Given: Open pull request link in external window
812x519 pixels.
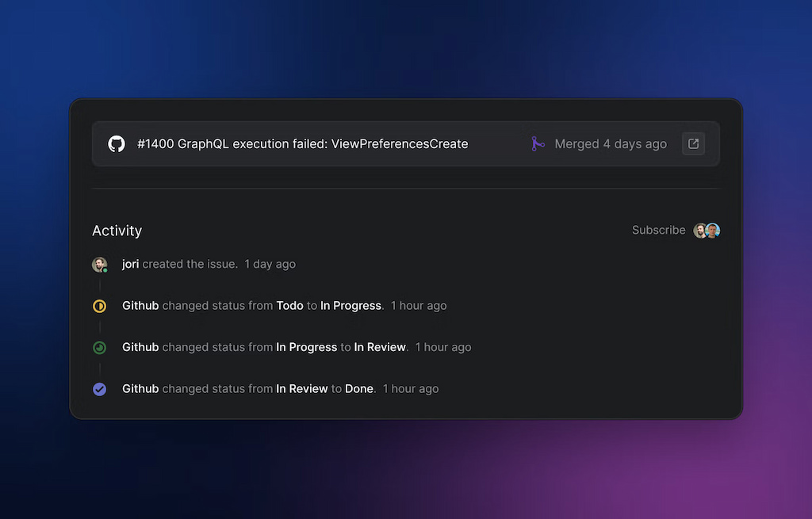Looking at the screenshot, I should [x=693, y=144].
